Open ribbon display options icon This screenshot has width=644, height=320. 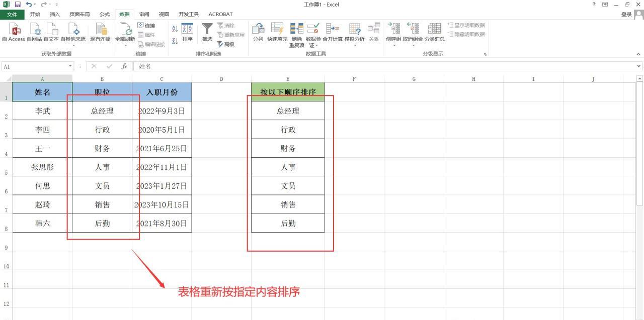tap(605, 5)
